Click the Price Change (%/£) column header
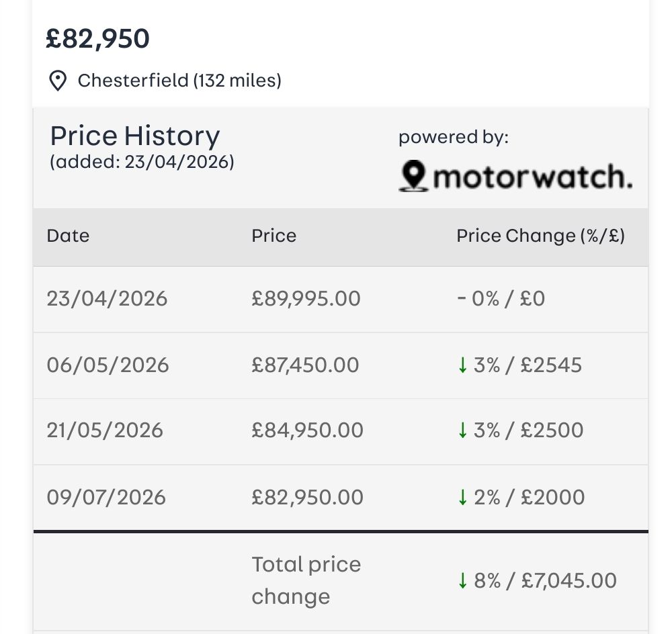Screen dimensions: 672x634 540,236
